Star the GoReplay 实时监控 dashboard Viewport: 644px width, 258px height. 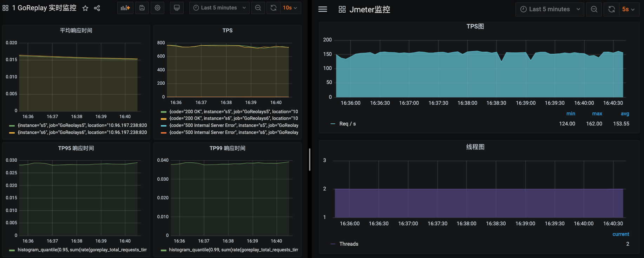point(85,8)
